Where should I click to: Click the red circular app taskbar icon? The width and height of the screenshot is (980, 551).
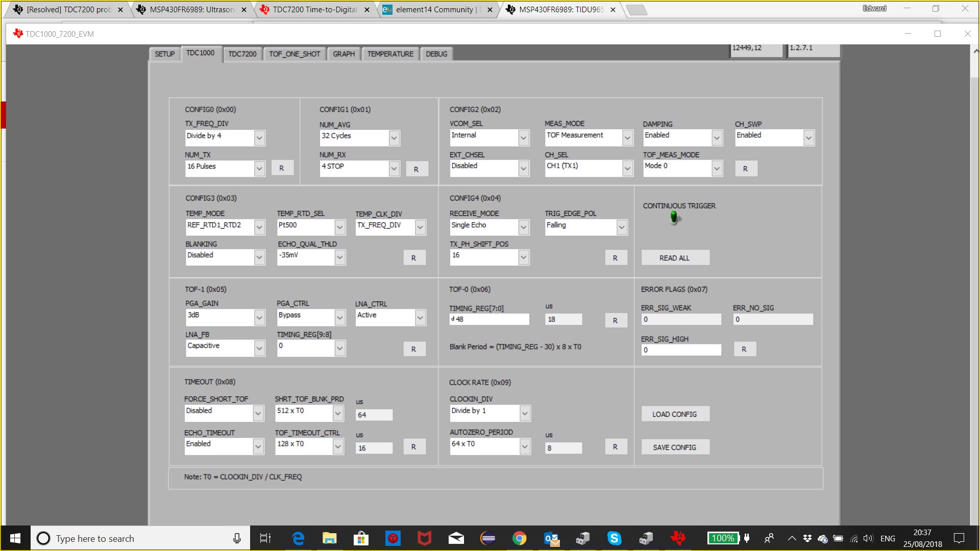point(393,538)
